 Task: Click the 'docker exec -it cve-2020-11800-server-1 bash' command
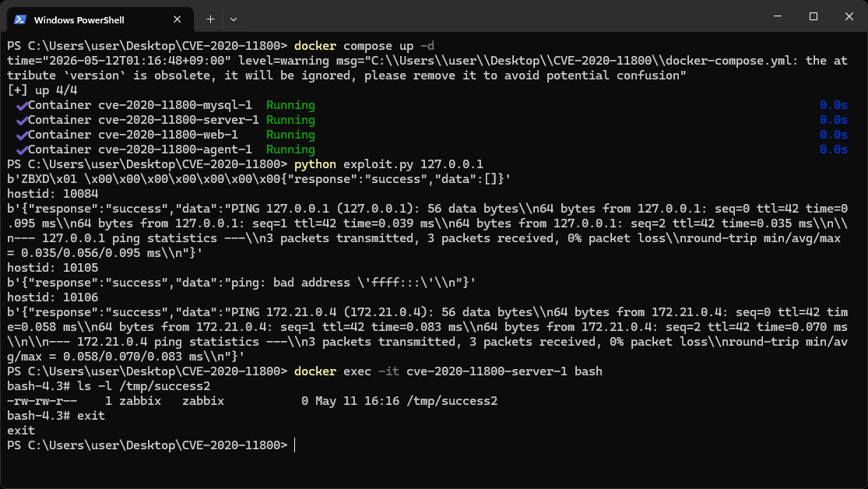pos(448,371)
